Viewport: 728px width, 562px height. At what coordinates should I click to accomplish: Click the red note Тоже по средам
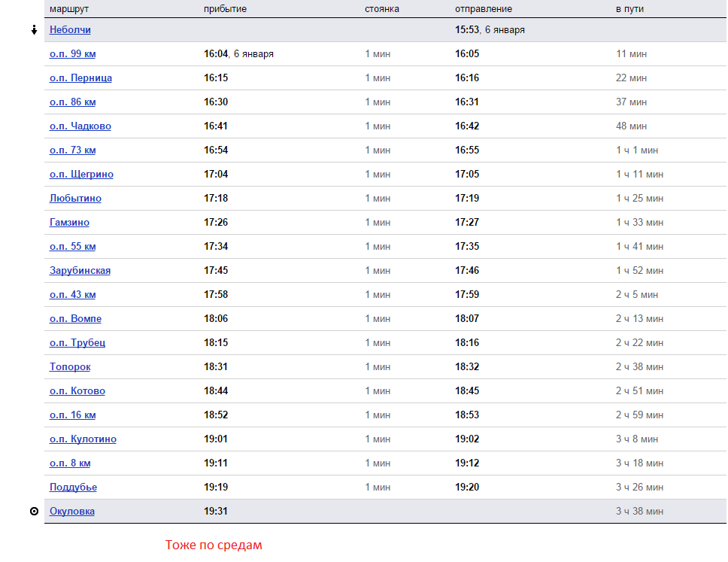pyautogui.click(x=214, y=545)
